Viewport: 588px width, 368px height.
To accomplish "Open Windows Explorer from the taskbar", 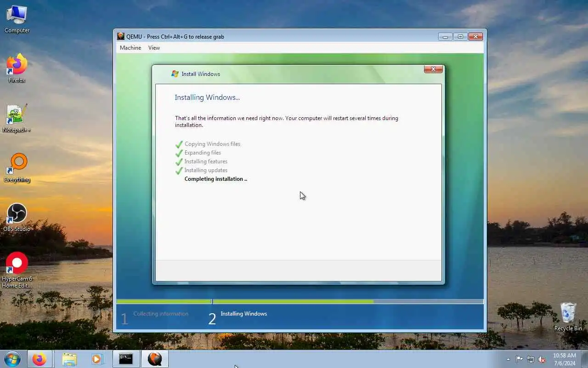I will point(69,359).
